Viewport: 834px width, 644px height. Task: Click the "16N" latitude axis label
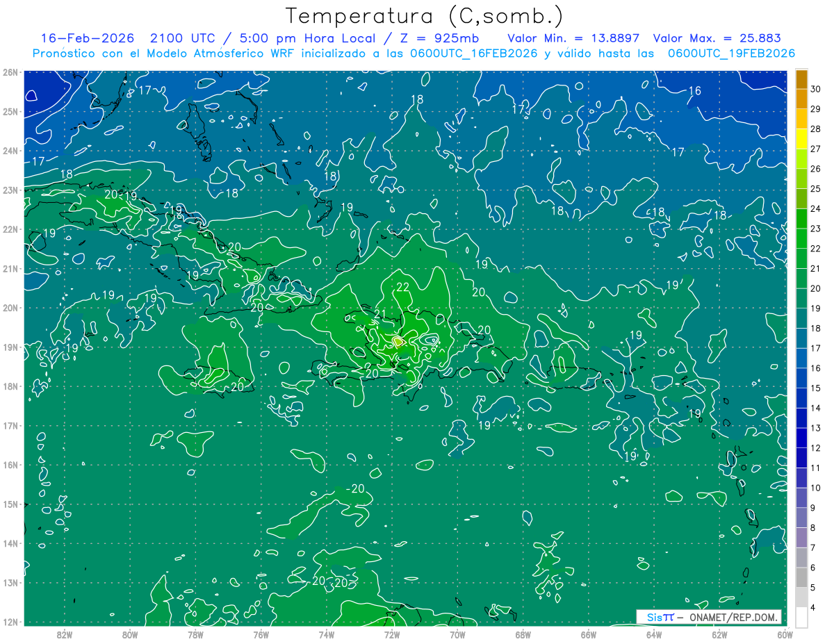[10, 465]
